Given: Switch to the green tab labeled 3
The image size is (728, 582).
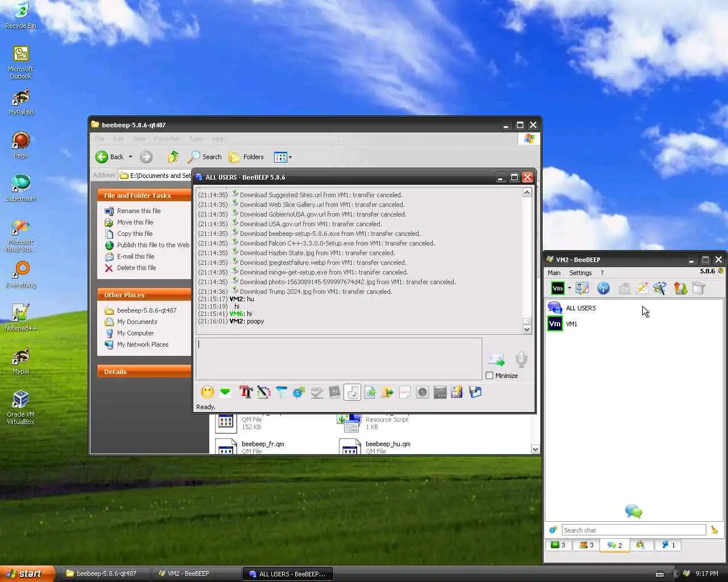Looking at the screenshot, I should 559,544.
